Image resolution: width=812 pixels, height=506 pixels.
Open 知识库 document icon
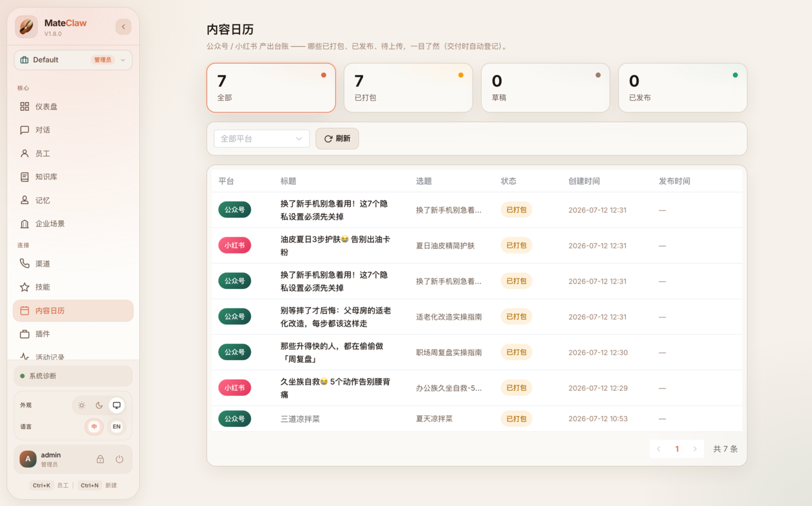[24, 177]
